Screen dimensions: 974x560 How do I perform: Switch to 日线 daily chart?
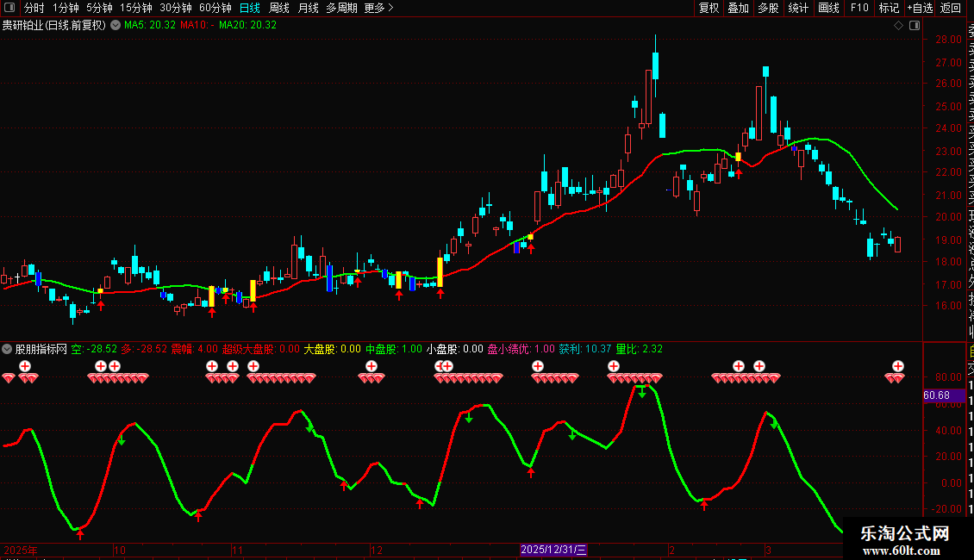pos(250,8)
